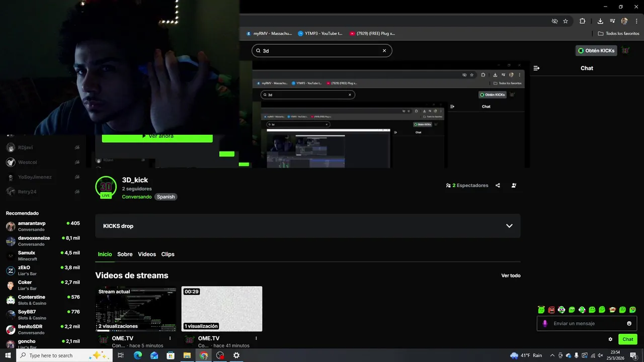Open Windows Settings gear on taskbar
644x362 pixels.
[236, 355]
